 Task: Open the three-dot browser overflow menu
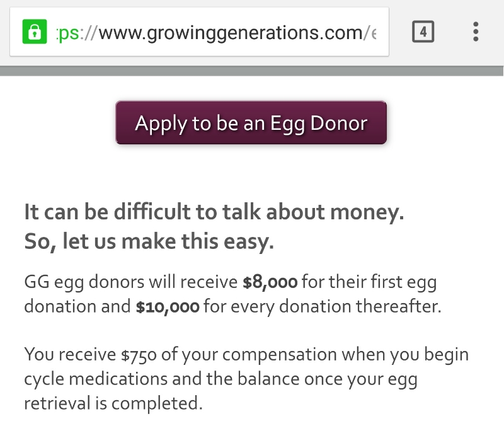coord(476,32)
